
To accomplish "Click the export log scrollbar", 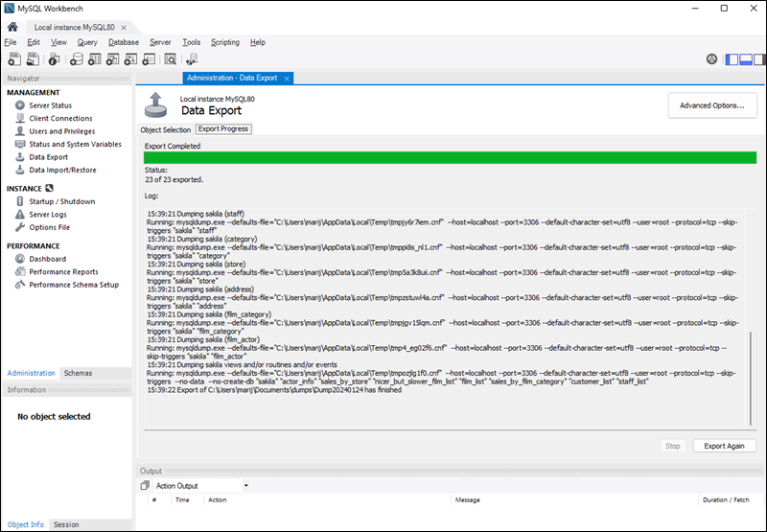I will pos(751,379).
